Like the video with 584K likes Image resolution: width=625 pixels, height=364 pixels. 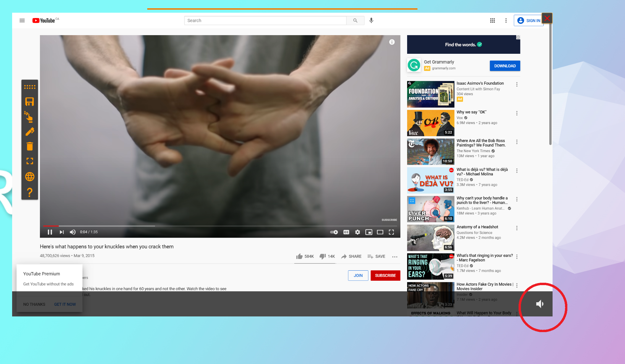305,256
